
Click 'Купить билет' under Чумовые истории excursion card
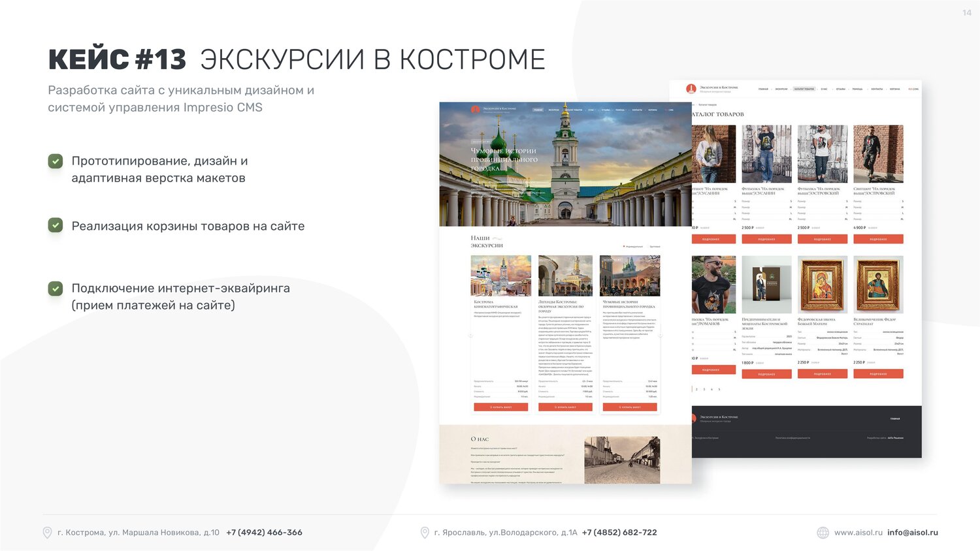click(x=630, y=407)
